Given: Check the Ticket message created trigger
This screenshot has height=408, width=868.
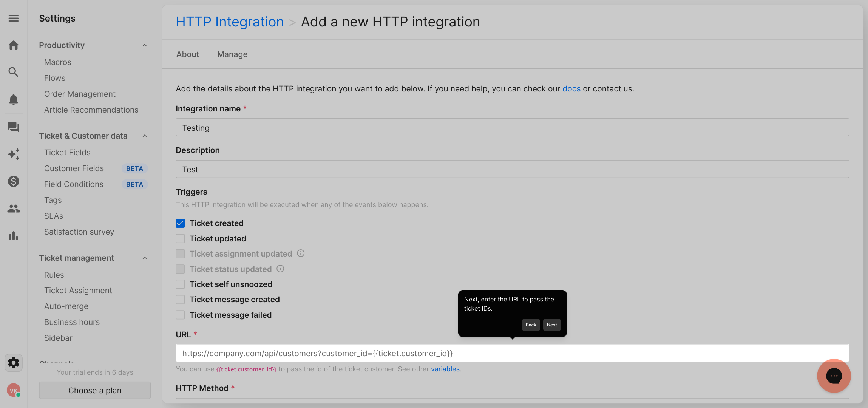Looking at the screenshot, I should tap(180, 300).
